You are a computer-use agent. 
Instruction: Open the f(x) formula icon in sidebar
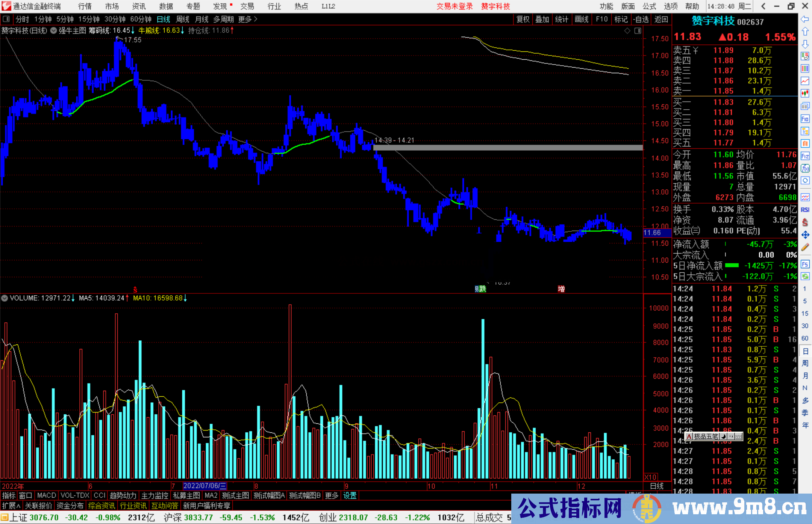click(805, 168)
